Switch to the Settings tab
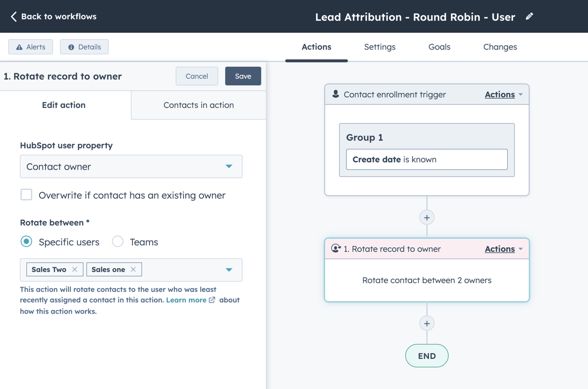 point(379,47)
